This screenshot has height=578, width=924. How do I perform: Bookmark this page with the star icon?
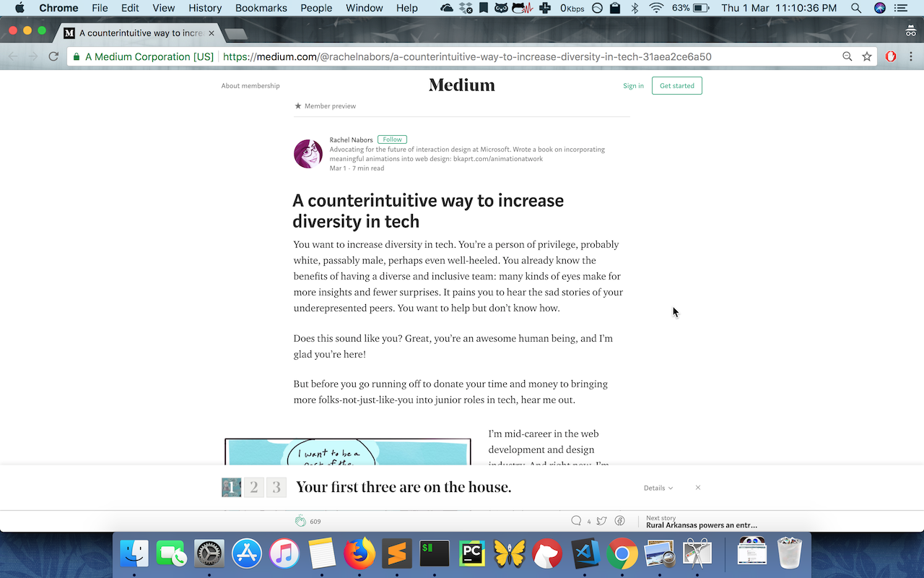tap(867, 56)
